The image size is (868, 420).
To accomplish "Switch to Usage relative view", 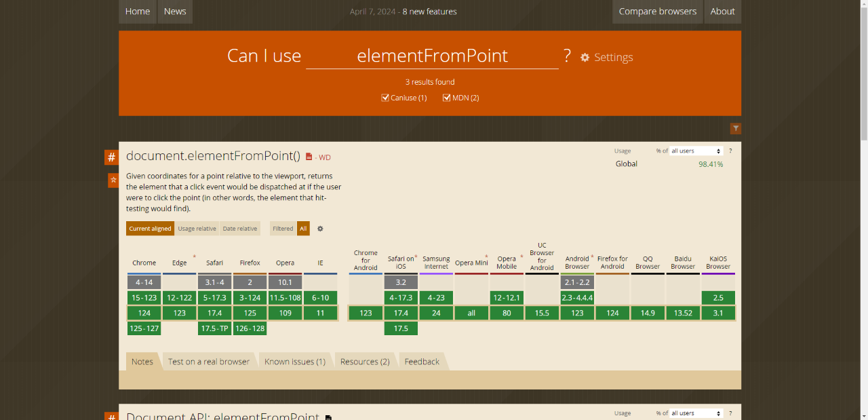I will click(x=197, y=229).
